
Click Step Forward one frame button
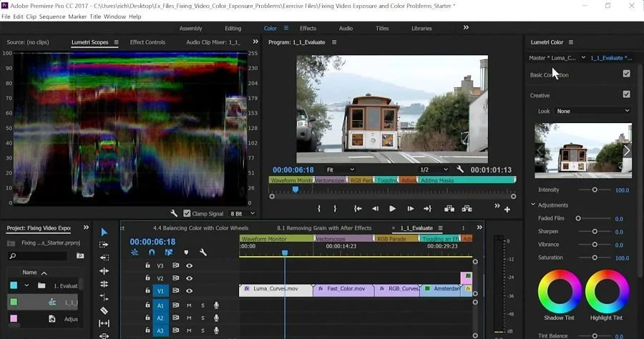pos(410,209)
